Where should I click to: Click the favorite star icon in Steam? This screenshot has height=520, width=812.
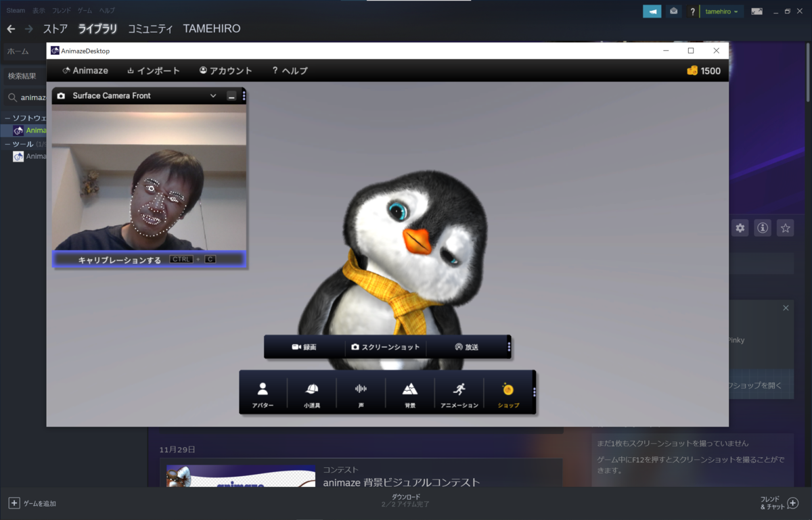tap(785, 228)
